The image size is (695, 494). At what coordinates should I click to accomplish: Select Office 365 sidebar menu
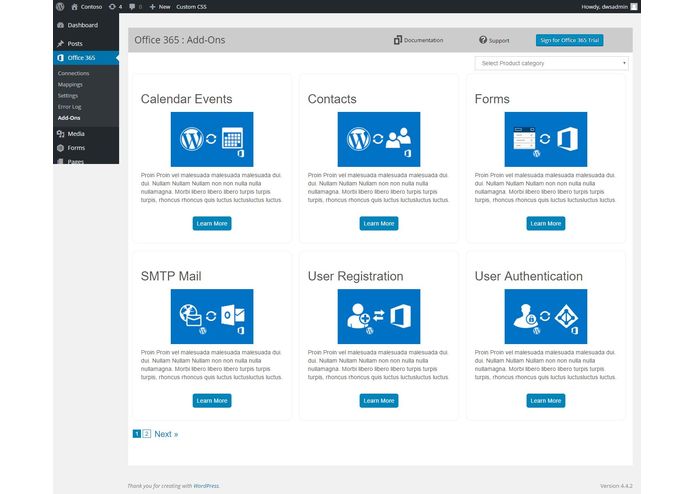pyautogui.click(x=86, y=58)
